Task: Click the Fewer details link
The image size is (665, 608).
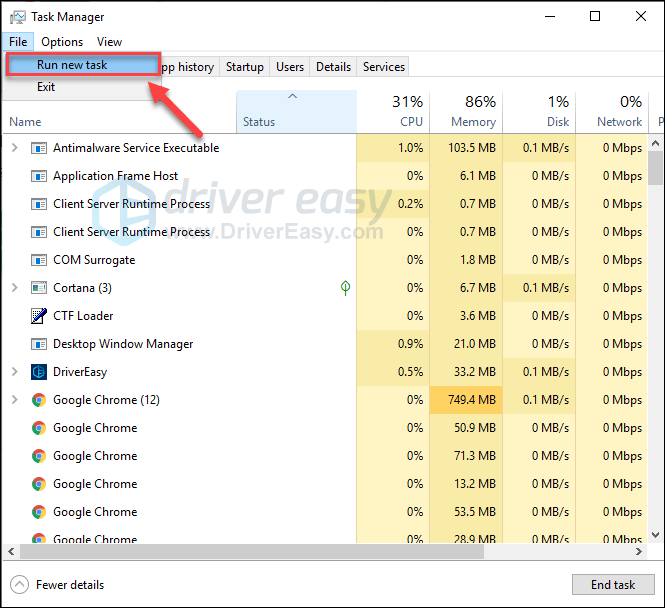Action: pyautogui.click(x=70, y=585)
